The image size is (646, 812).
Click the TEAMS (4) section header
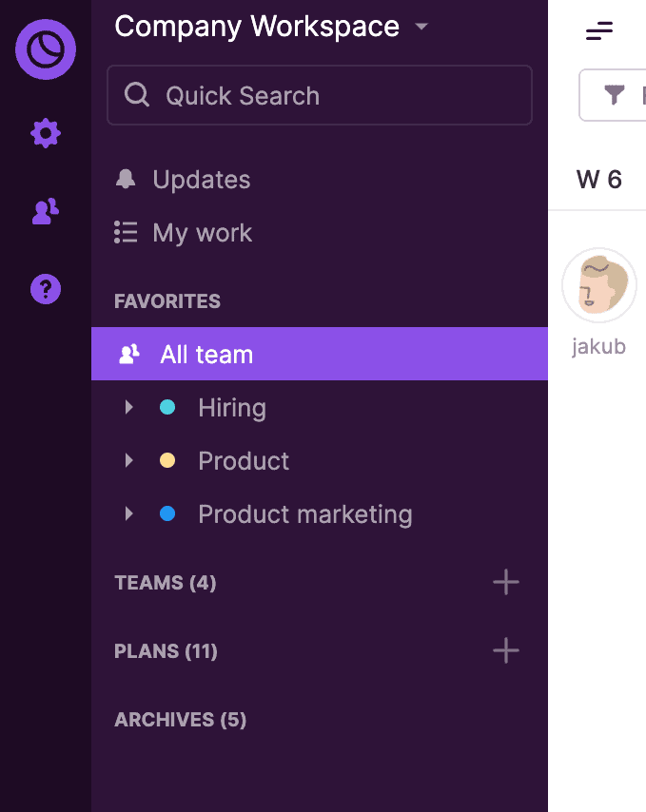point(166,583)
